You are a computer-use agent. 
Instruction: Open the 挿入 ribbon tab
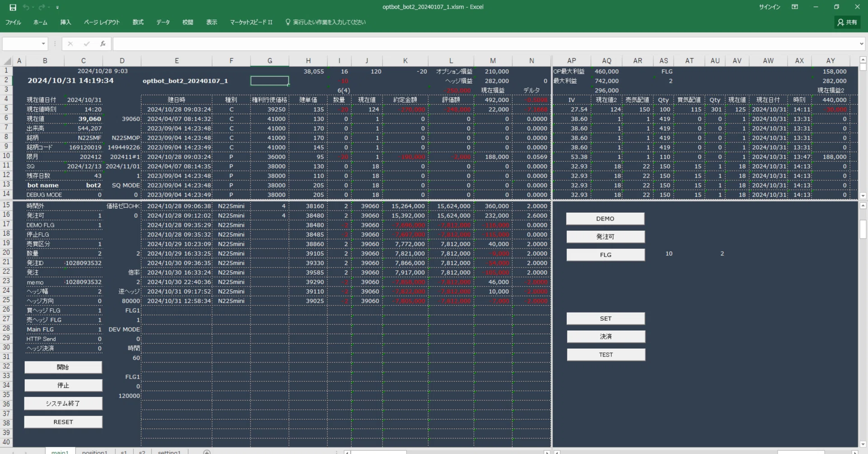[x=66, y=22]
